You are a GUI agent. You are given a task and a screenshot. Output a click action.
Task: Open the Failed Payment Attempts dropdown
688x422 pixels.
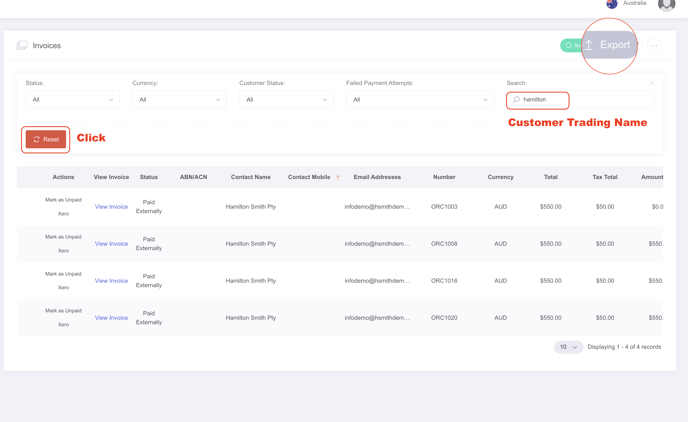tap(420, 100)
